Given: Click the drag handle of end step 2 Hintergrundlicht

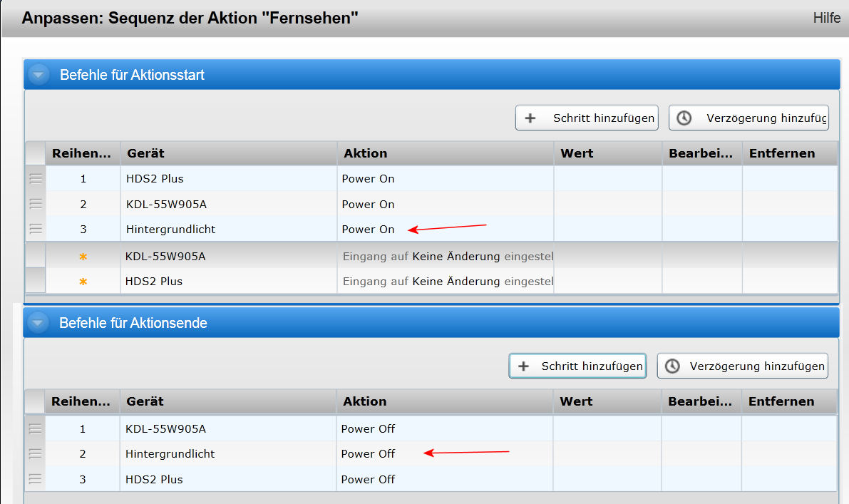Looking at the screenshot, I should click(35, 453).
